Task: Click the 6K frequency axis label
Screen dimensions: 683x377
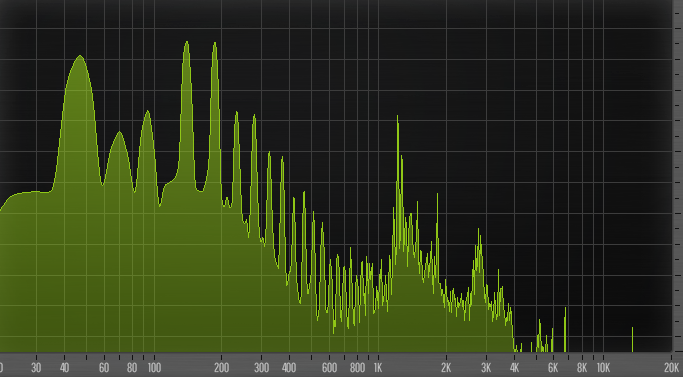Action: tap(553, 368)
